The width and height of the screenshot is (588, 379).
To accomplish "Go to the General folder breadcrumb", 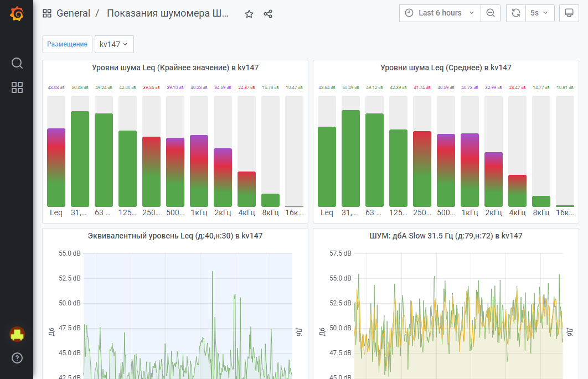I will (x=73, y=13).
